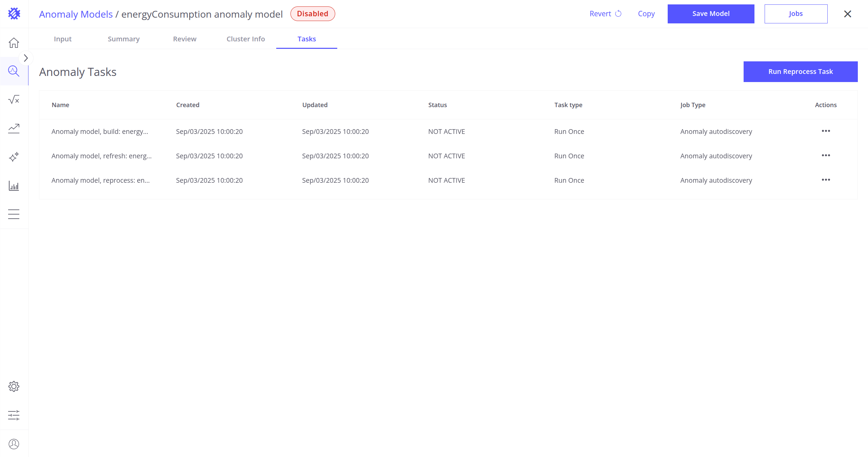Image resolution: width=868 pixels, height=457 pixels.
Task: Open the sliders configuration icon
Action: [x=14, y=415]
